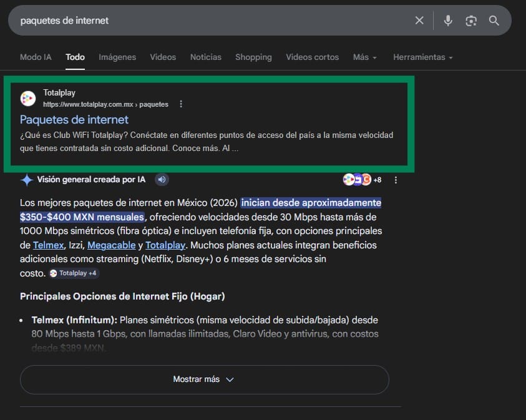This screenshot has height=420, width=526.
Task: Switch to the Imágenes tab
Action: [x=117, y=57]
